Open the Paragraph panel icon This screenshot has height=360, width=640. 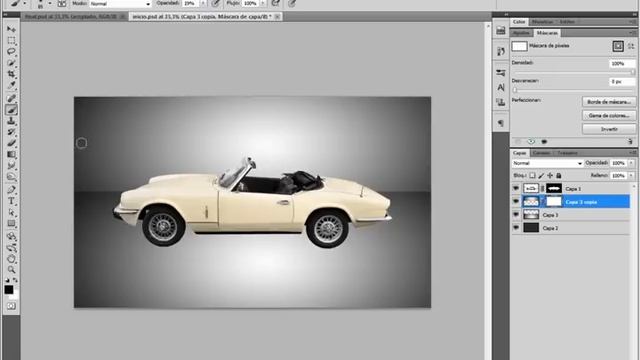[x=501, y=123]
